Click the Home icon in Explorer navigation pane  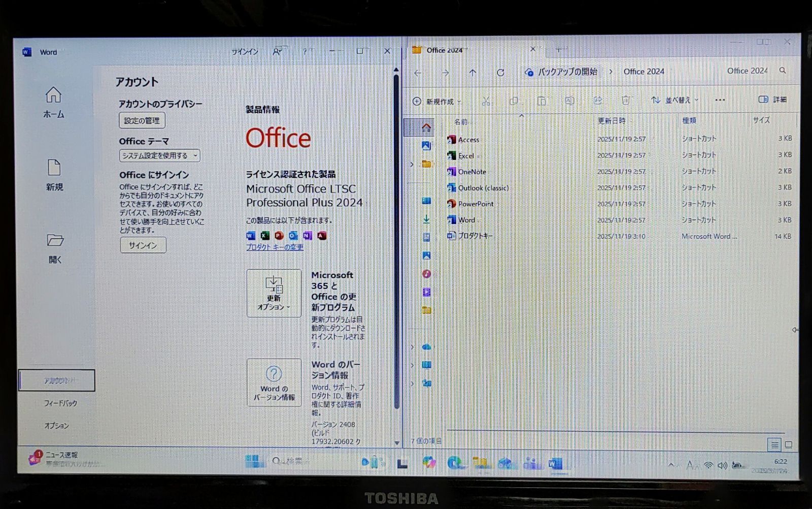point(426,127)
